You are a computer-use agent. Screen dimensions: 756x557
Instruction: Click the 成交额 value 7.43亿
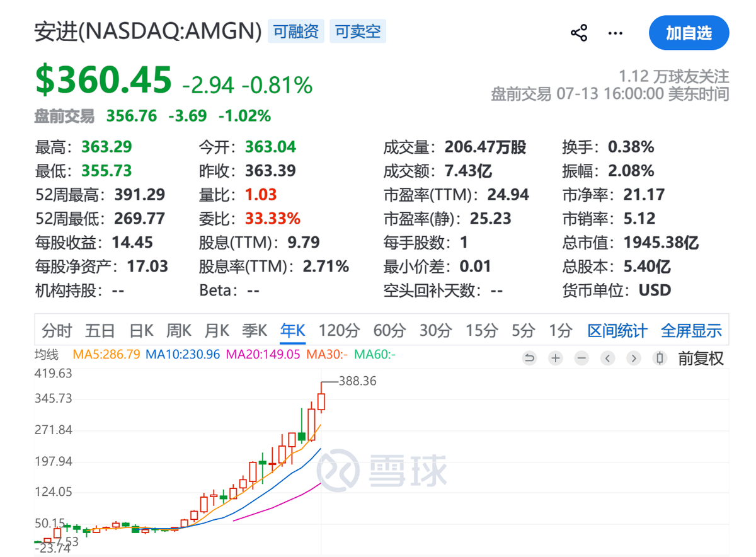(x=468, y=171)
